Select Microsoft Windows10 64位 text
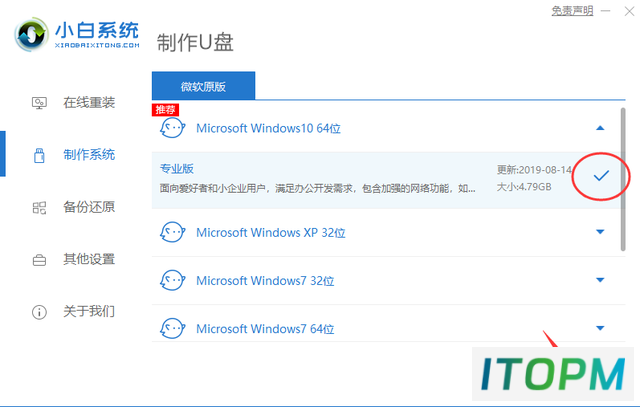Image resolution: width=640 pixels, height=407 pixels. 268,128
